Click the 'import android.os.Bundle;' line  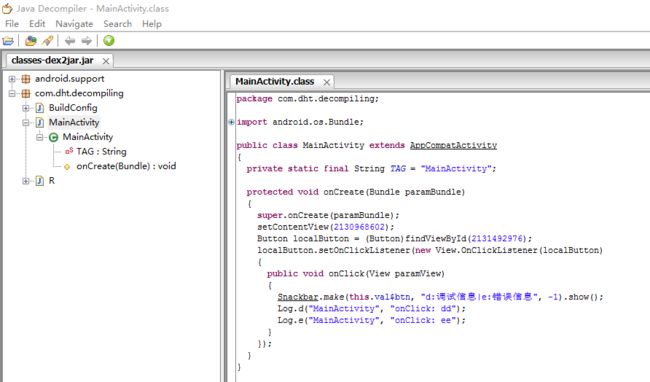(x=300, y=122)
